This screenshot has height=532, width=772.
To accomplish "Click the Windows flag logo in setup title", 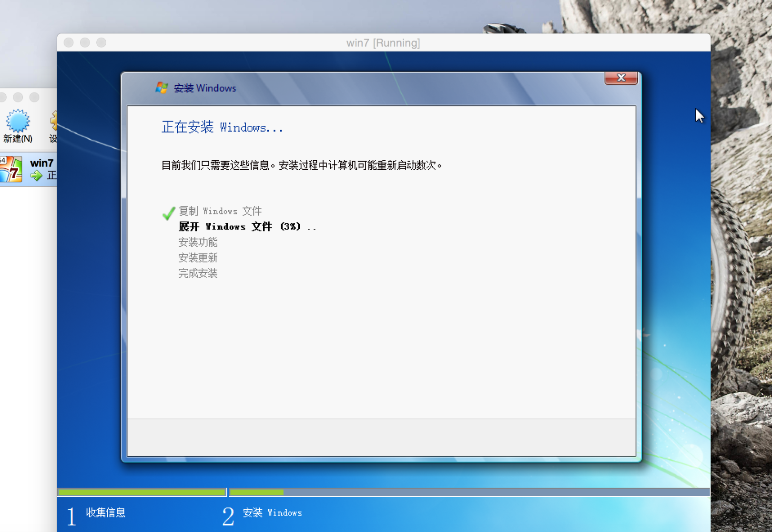I will pyautogui.click(x=162, y=88).
